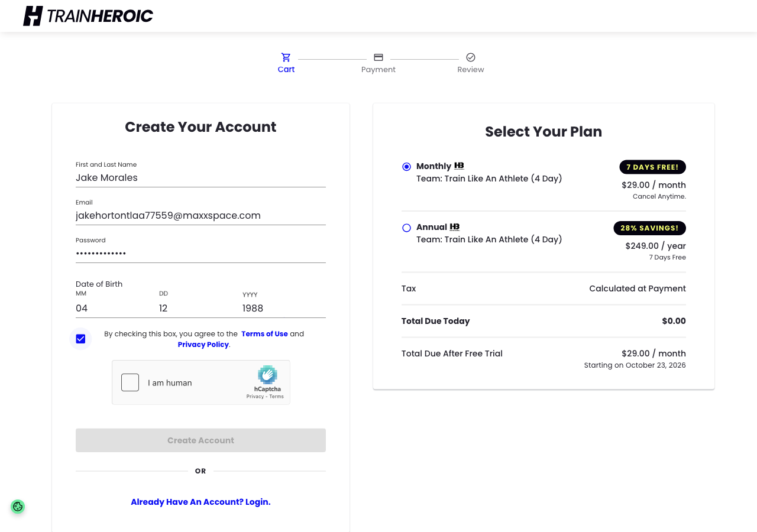Click the Calculated at Payment text
This screenshot has width=757, height=532.
tap(638, 289)
